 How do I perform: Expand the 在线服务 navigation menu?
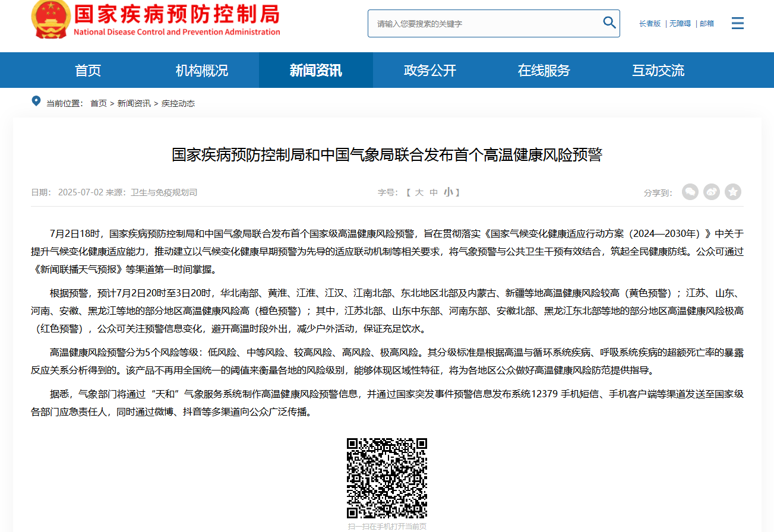tap(544, 70)
